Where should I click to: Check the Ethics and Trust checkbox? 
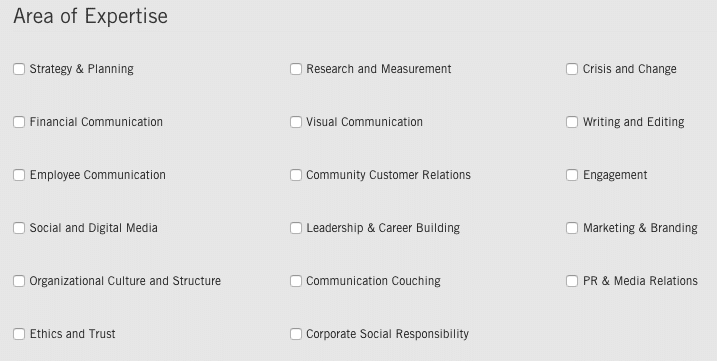pyautogui.click(x=19, y=334)
